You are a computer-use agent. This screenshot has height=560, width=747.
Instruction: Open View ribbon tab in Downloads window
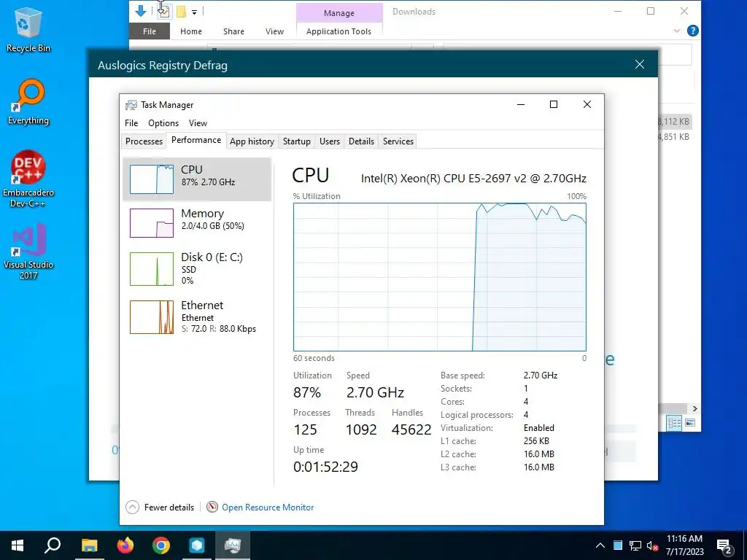(x=274, y=31)
